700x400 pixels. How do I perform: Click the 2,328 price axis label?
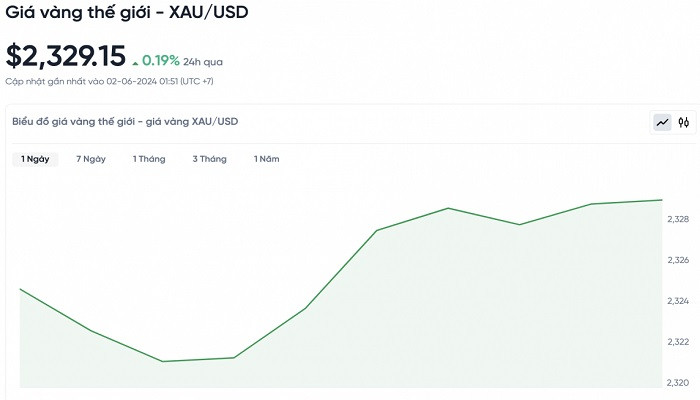tap(677, 219)
